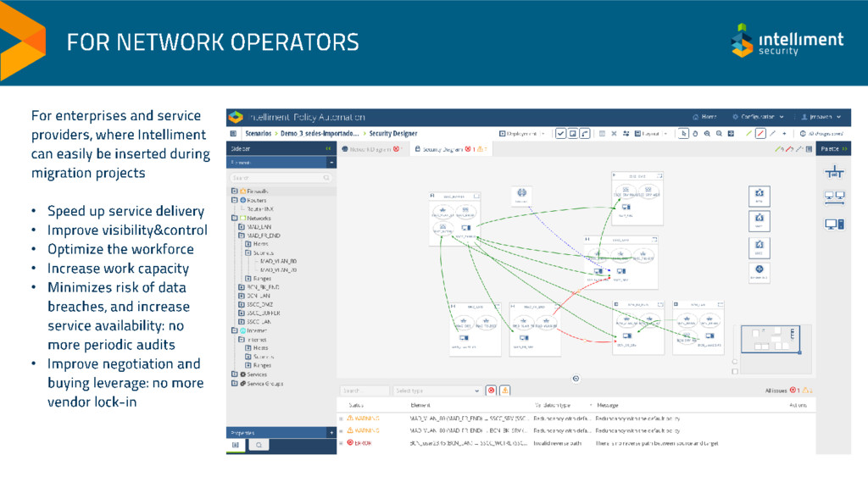The image size is (868, 488).
Task: Click the Scenarios breadcrumb link
Action: pyautogui.click(x=259, y=133)
